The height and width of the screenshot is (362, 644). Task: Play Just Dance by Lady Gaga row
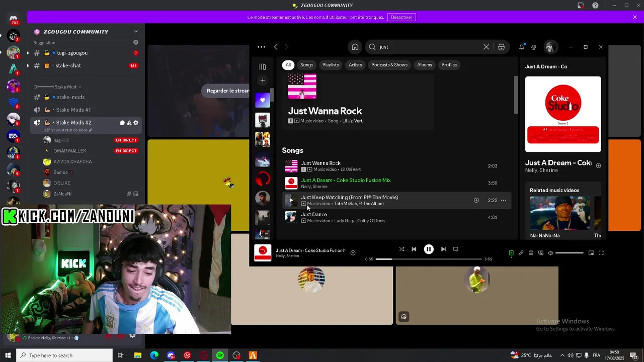pos(396,217)
